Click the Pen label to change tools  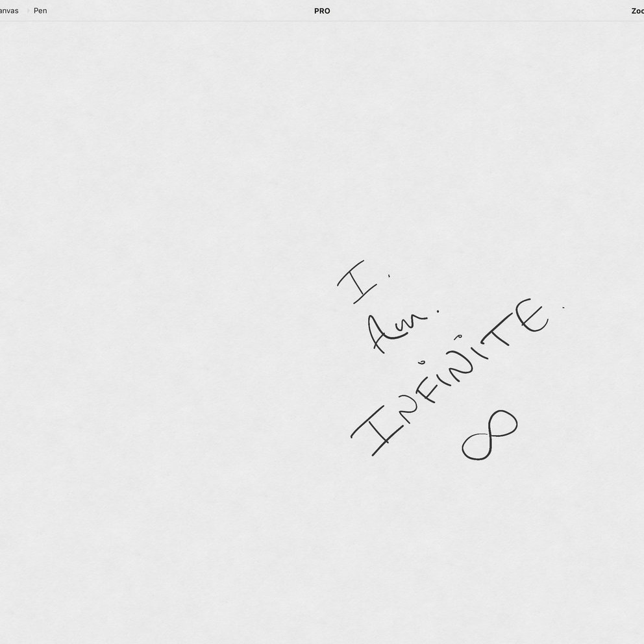(x=40, y=11)
